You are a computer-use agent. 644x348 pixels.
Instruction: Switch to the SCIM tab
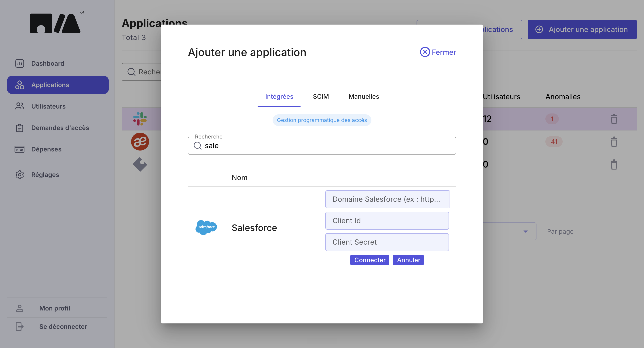[321, 97]
